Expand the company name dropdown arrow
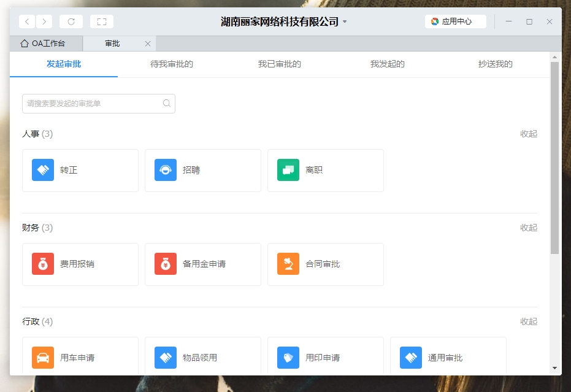 point(345,22)
